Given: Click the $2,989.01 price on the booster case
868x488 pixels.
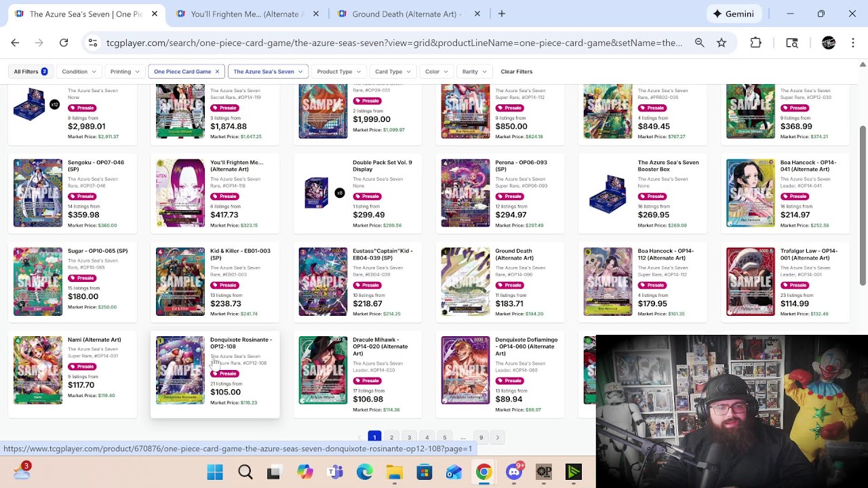Looking at the screenshot, I should pos(86,126).
